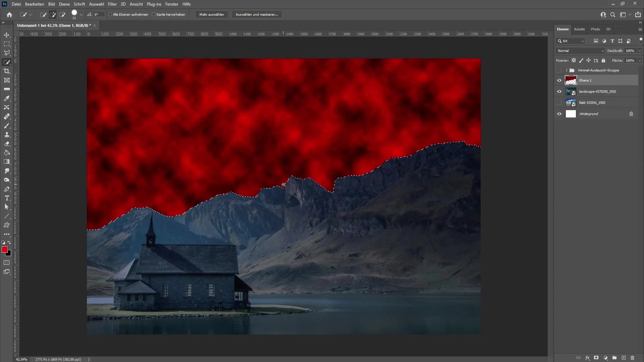Select the Pen tool
644x362 pixels.
tap(7, 189)
